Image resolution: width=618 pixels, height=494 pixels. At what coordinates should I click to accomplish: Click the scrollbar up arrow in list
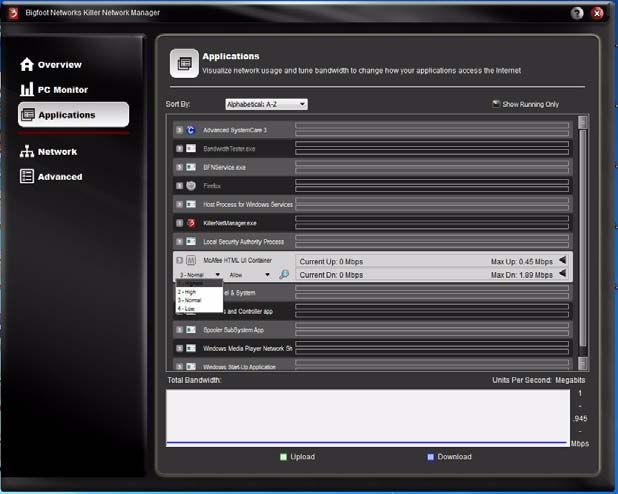coord(583,122)
